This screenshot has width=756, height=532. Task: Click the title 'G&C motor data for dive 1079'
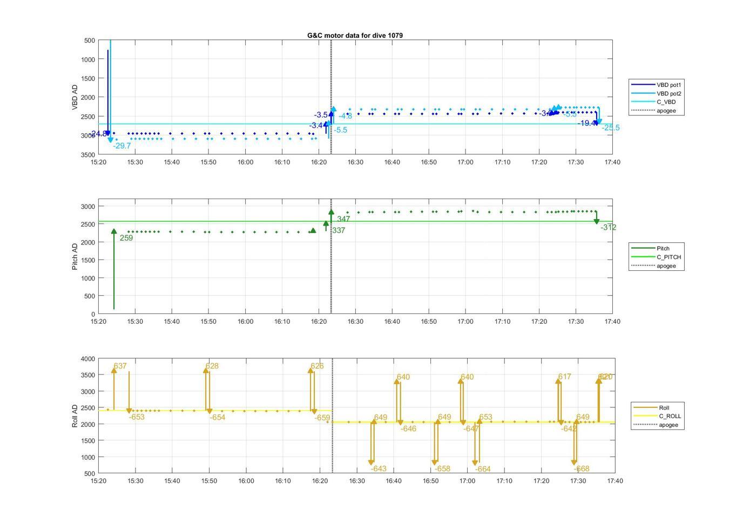tap(355, 35)
